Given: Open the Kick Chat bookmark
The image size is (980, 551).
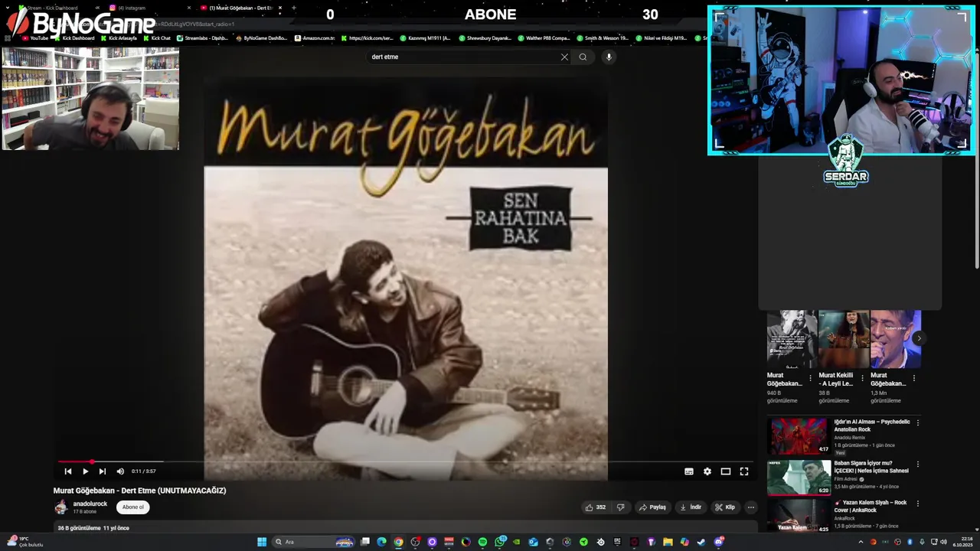Looking at the screenshot, I should tap(157, 37).
